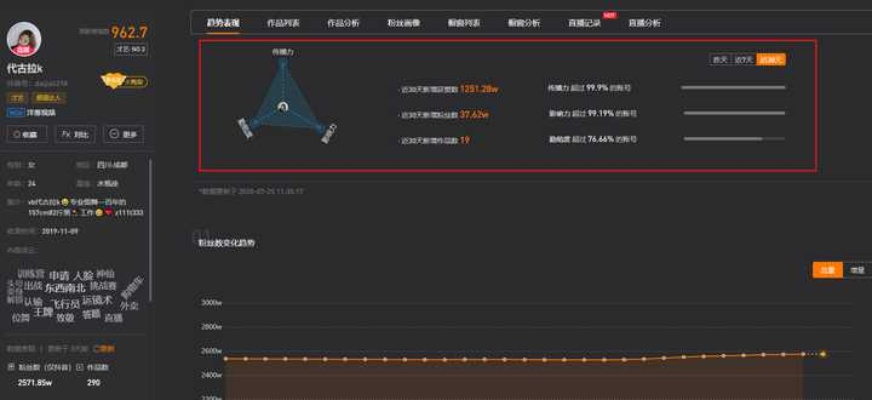Image resolution: width=872 pixels, height=400 pixels.
Task: Select the 趋势表现 tab
Action: pyautogui.click(x=222, y=22)
